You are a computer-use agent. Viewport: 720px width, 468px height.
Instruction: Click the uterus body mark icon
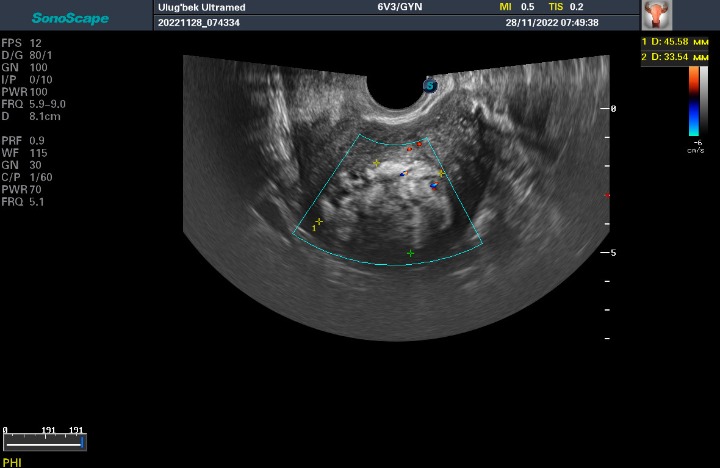(x=654, y=17)
